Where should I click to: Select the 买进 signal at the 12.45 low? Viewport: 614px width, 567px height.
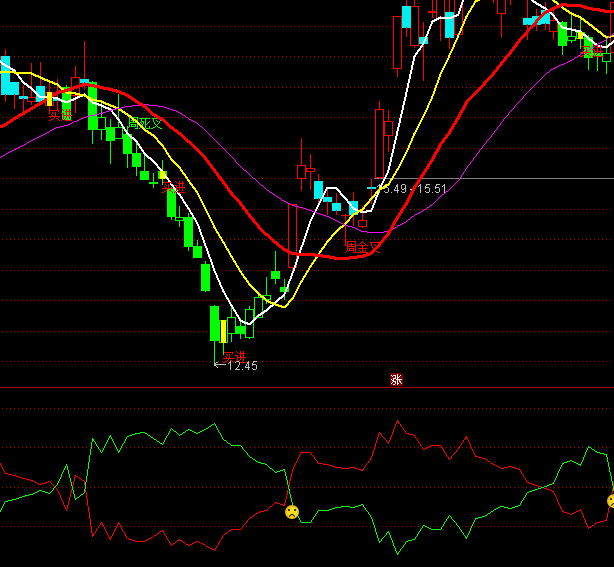[x=233, y=355]
